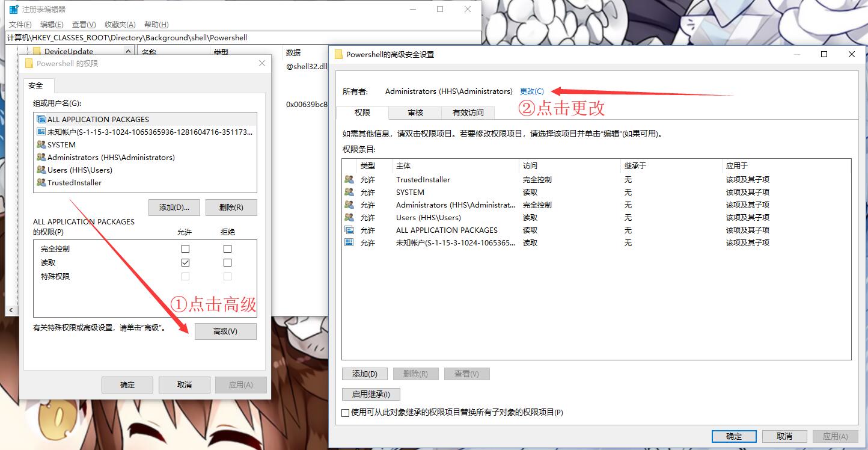Select the ALL APPLICATION PACKAGES icon in group list
The height and width of the screenshot is (450, 868).
(41, 119)
